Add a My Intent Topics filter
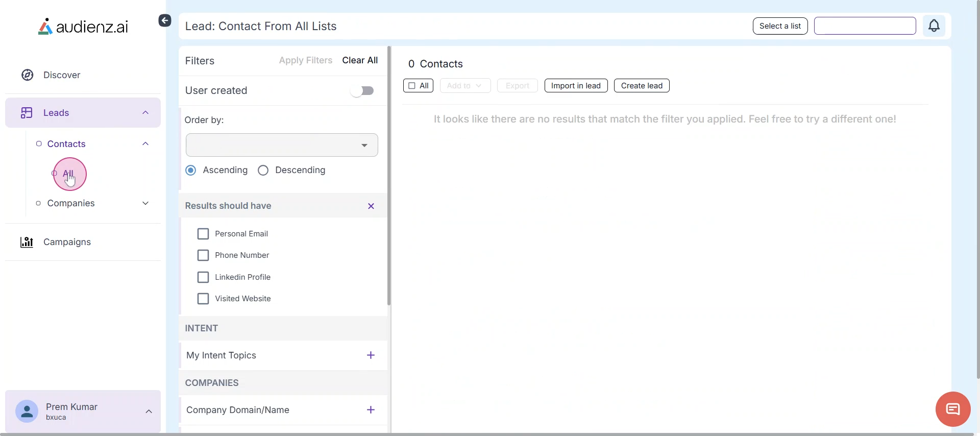This screenshot has height=436, width=980. pos(371,355)
